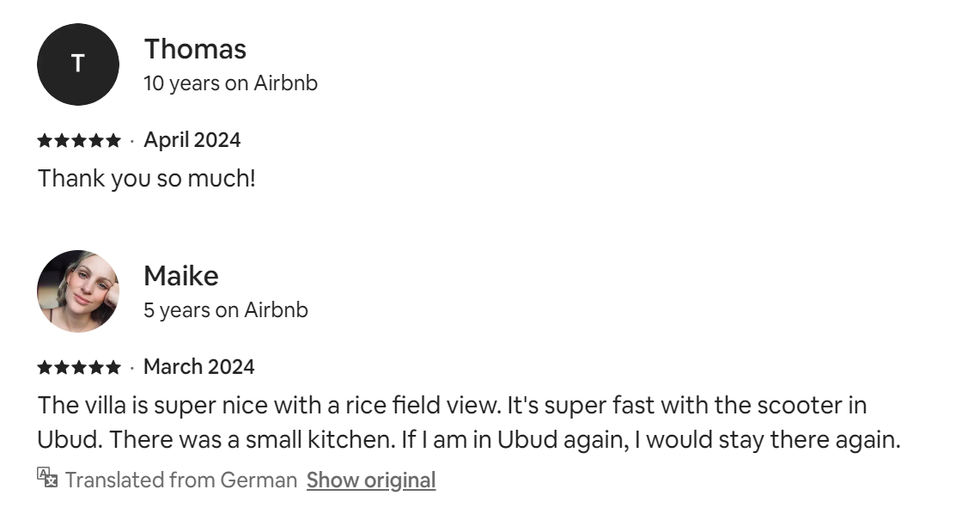Click the middle star of Maike's rating

79,368
